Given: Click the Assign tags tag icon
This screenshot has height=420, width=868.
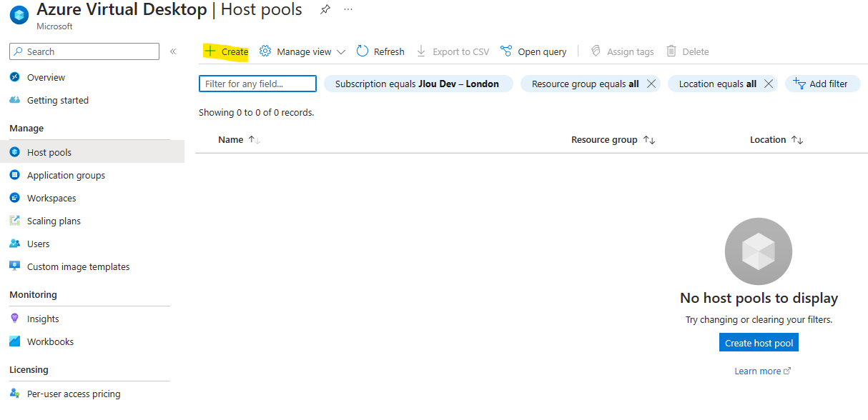Looking at the screenshot, I should (596, 51).
